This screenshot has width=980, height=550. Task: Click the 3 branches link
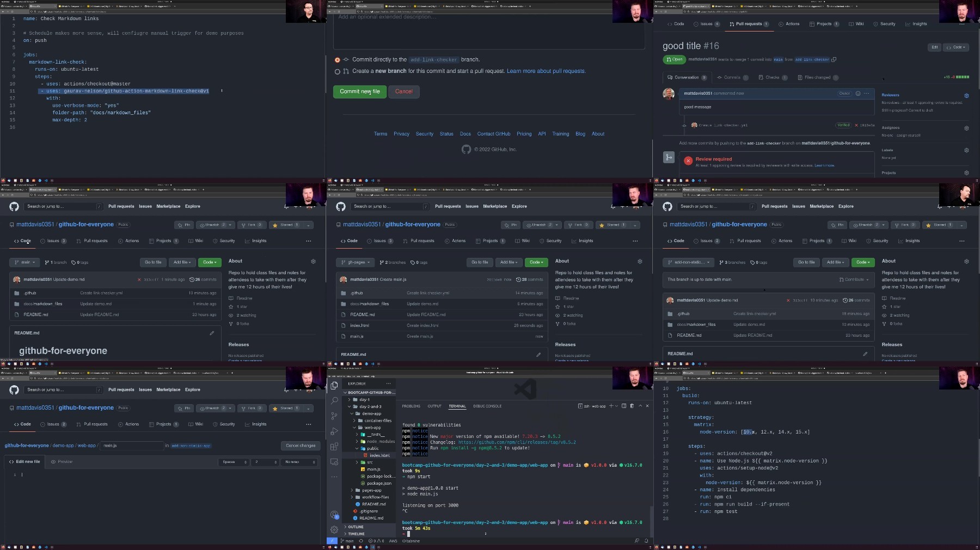(x=732, y=262)
